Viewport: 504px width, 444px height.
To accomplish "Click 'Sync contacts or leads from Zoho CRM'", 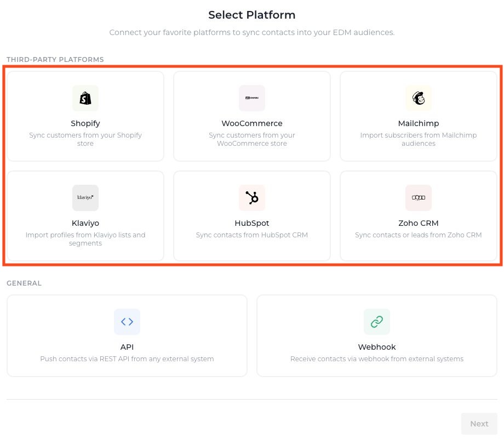I will [418, 235].
